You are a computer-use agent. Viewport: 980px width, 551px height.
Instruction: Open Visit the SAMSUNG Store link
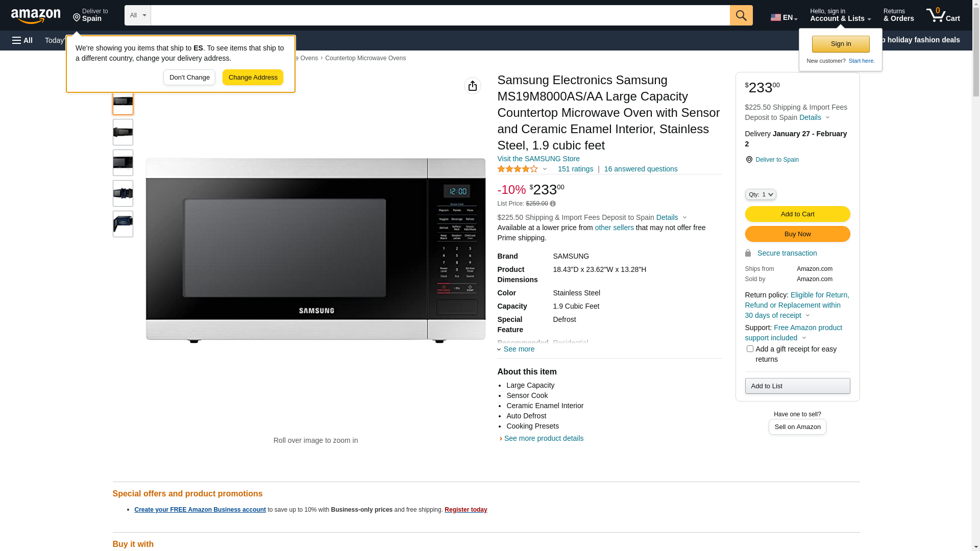point(538,159)
